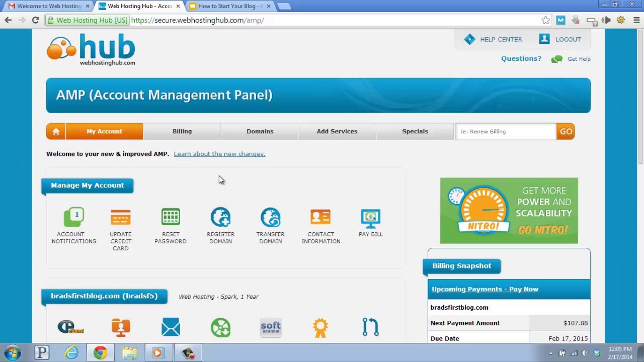Click the Feb 17, 2015 due date

click(568, 338)
